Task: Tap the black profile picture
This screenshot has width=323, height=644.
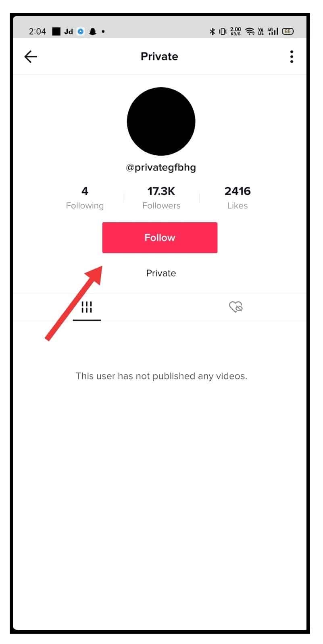Action: [161, 121]
